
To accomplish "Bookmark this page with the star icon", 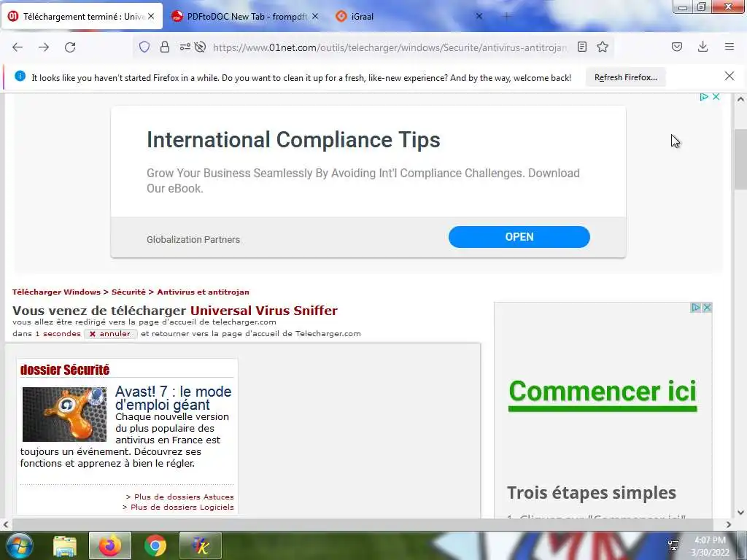I will pos(603,47).
